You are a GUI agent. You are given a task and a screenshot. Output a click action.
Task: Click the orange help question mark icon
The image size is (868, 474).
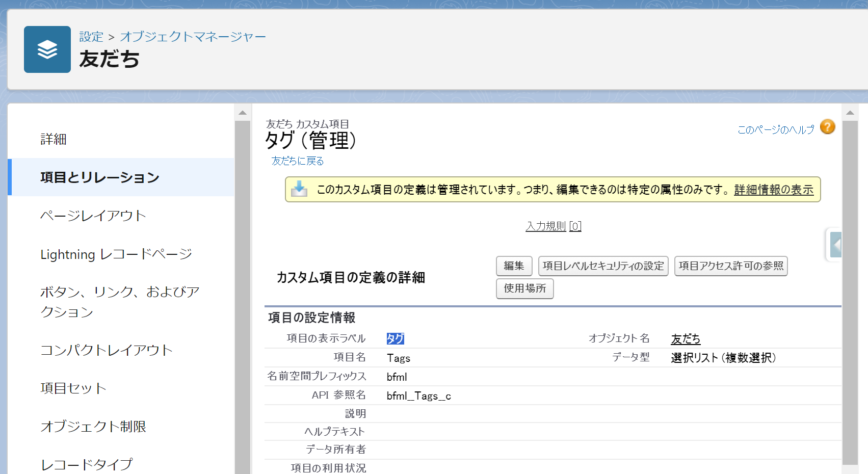827,127
